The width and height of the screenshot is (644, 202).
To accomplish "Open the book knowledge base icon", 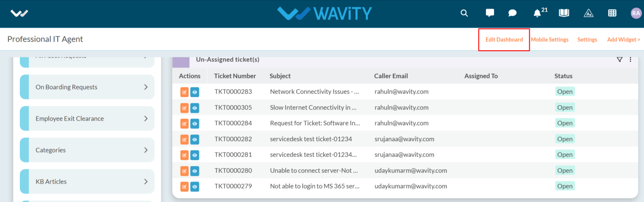I will pos(564,13).
